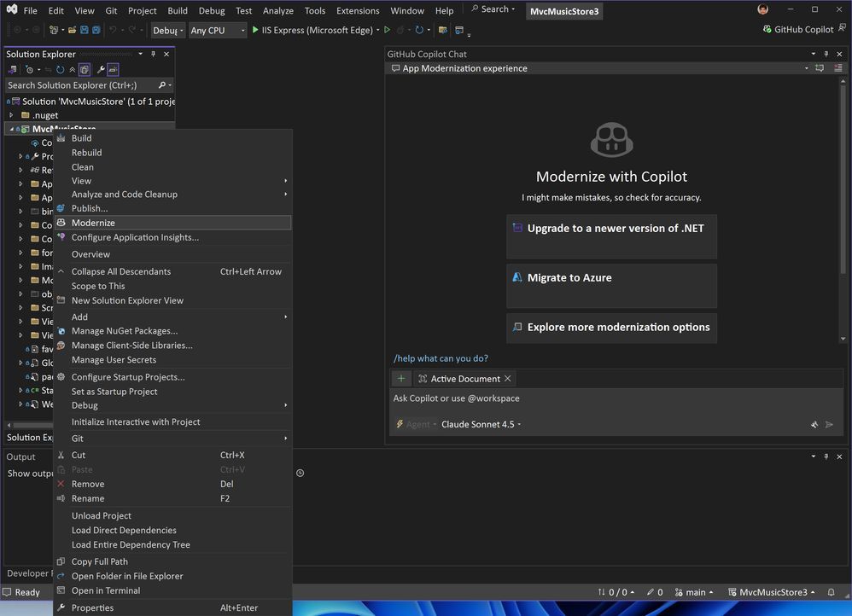Expand the .nuget folder in Solution Explorer

tap(11, 114)
